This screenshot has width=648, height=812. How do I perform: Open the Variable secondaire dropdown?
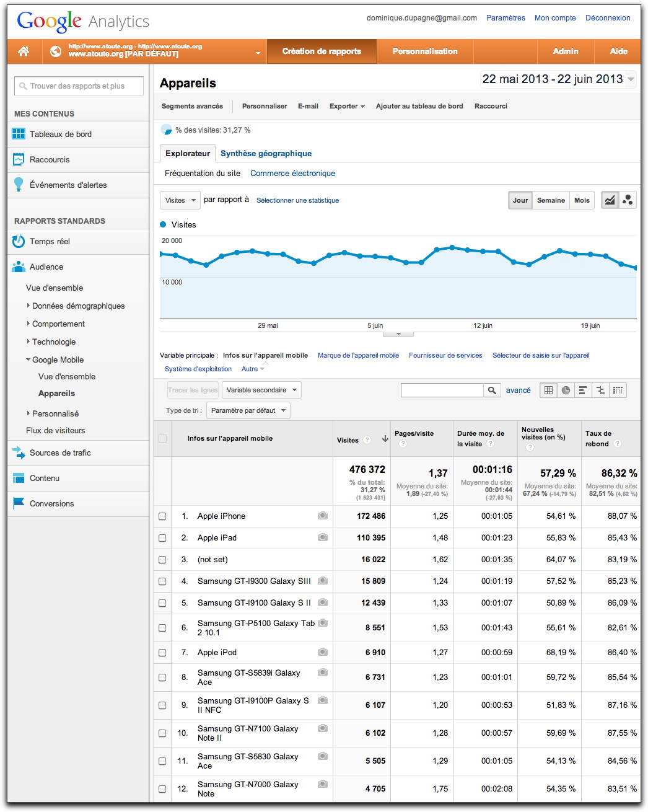click(x=261, y=390)
